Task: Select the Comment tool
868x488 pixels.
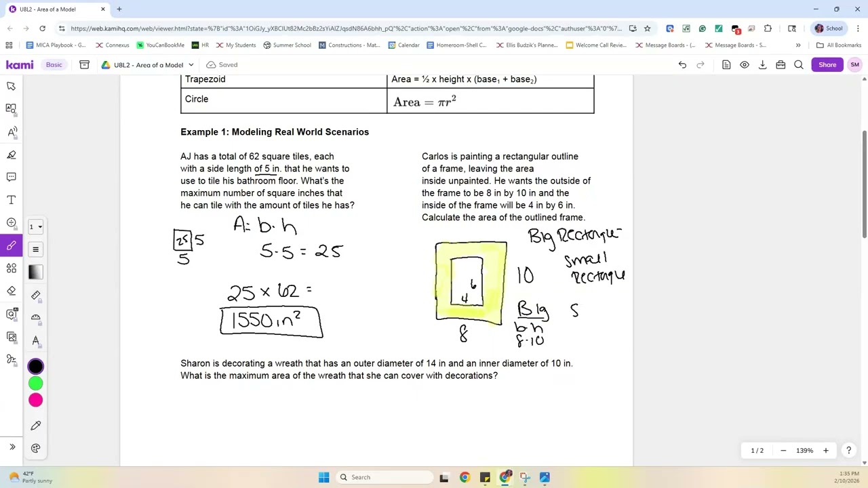Action: (x=12, y=177)
